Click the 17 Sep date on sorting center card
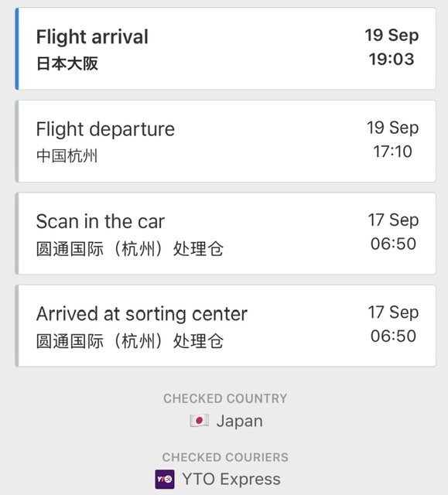This screenshot has height=495, width=448. pos(393,312)
